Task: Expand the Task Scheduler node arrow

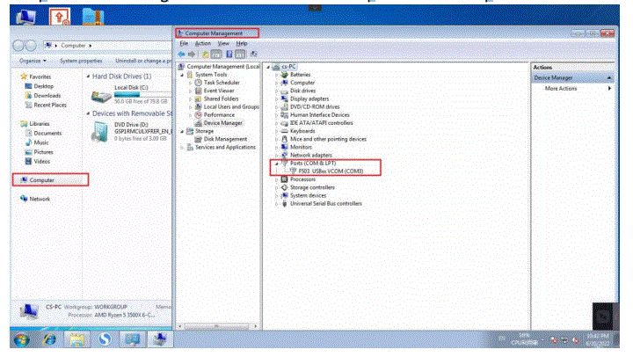Action: 190,83
